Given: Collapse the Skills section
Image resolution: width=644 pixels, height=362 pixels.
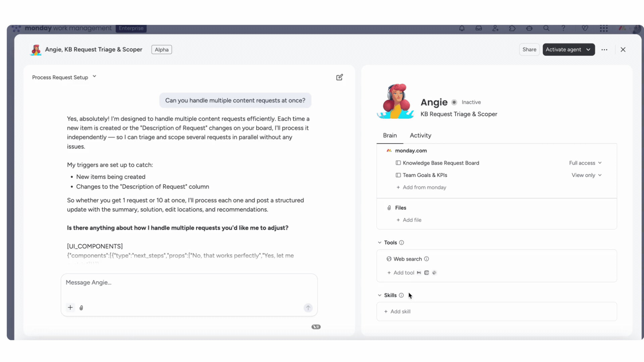Looking at the screenshot, I should (x=380, y=295).
